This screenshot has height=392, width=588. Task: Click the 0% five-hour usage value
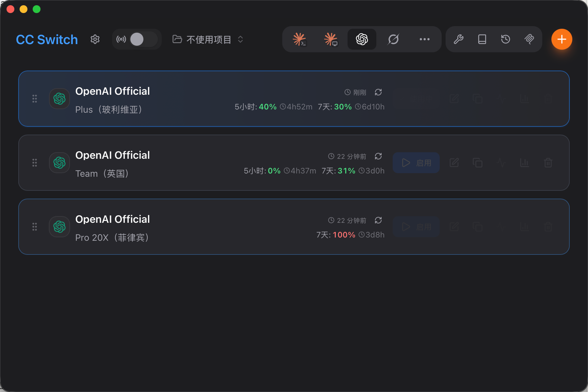click(274, 171)
